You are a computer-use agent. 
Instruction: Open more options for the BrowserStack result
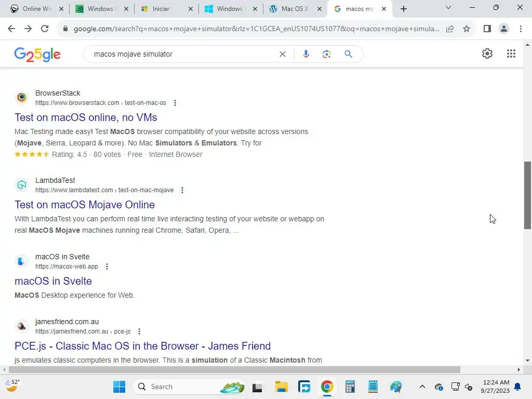click(175, 103)
